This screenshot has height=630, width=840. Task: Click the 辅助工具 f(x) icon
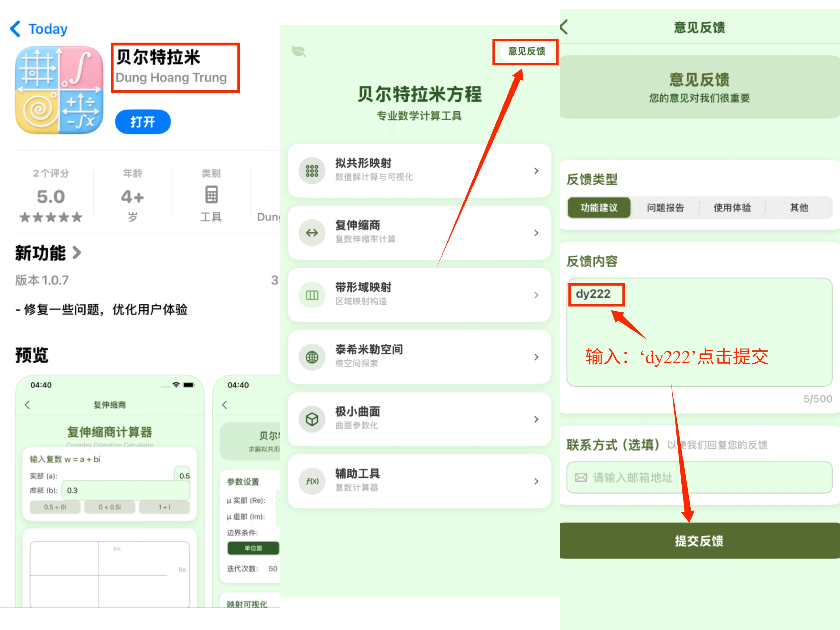pos(312,481)
